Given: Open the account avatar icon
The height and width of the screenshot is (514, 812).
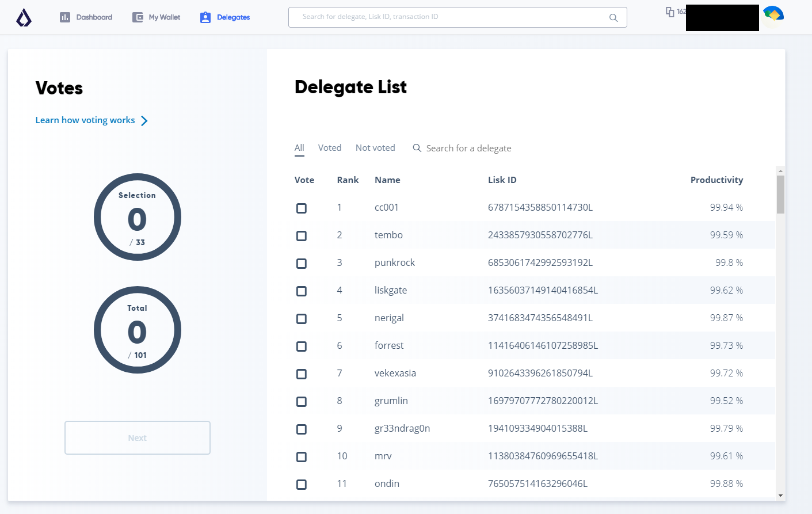Looking at the screenshot, I should click(x=773, y=16).
